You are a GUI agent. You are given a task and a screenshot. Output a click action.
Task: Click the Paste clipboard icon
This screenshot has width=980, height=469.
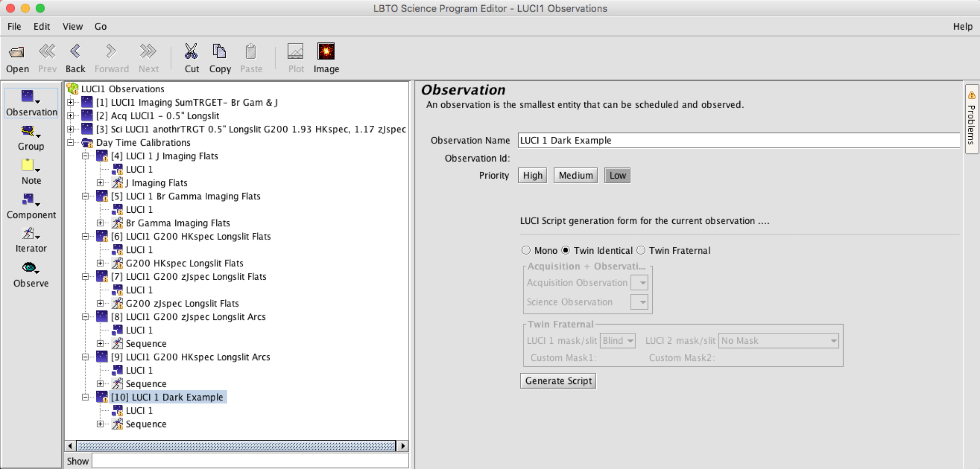point(251,51)
